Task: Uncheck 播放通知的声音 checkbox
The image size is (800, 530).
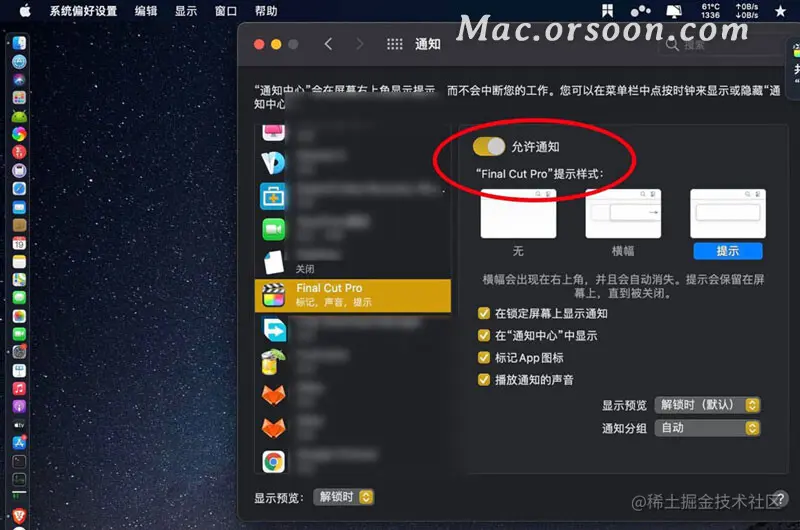Action: [484, 380]
